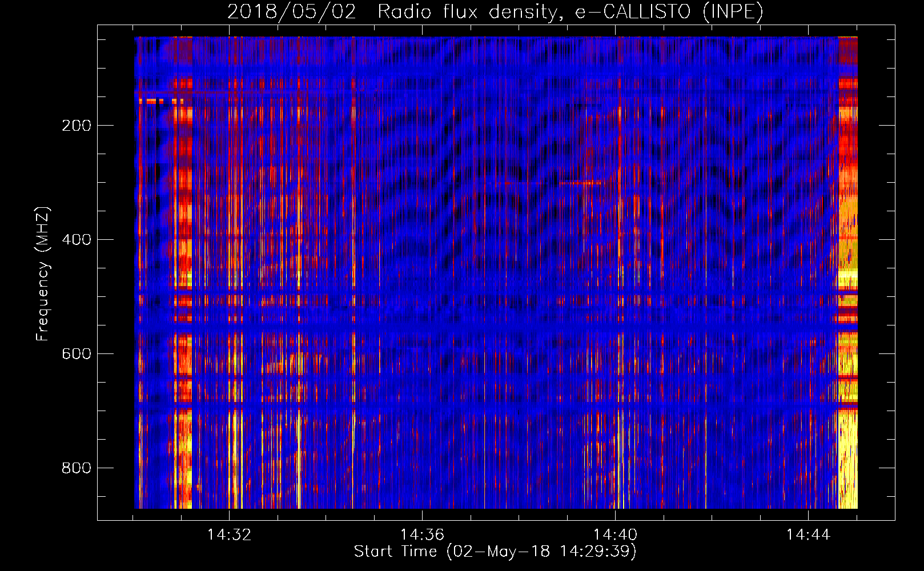Click the 400 frequency tick label
Viewport: 924px width, 571px height.
tap(77, 240)
